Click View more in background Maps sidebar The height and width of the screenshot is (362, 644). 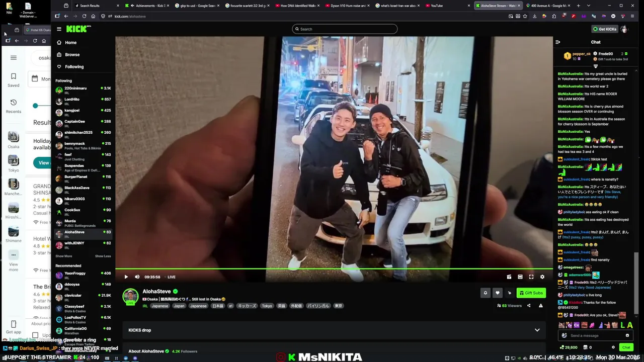click(x=14, y=259)
